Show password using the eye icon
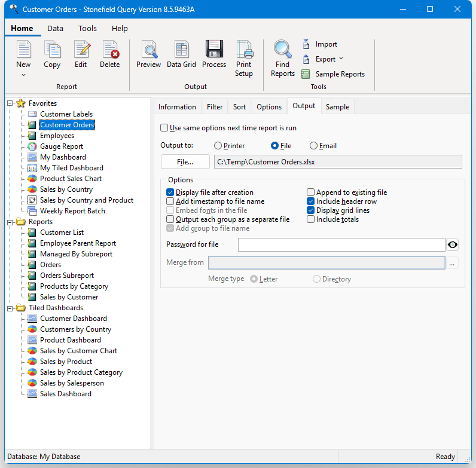 pos(453,244)
